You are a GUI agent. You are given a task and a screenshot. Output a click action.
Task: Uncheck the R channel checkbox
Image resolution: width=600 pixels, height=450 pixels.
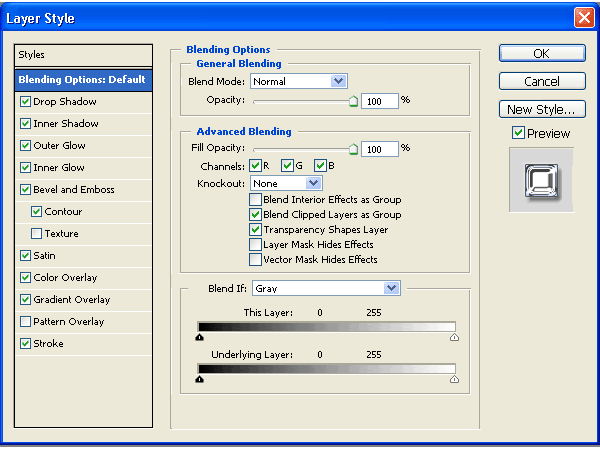[x=257, y=165]
